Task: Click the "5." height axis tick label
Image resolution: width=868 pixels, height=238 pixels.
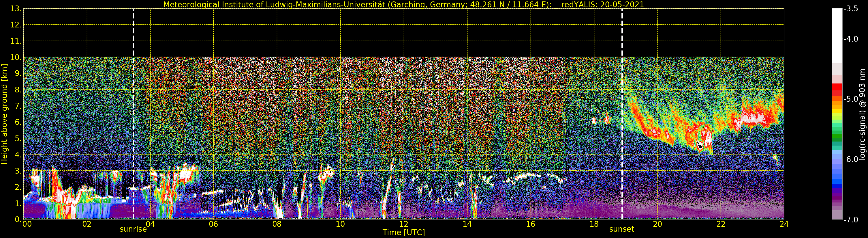Action: tap(18, 138)
